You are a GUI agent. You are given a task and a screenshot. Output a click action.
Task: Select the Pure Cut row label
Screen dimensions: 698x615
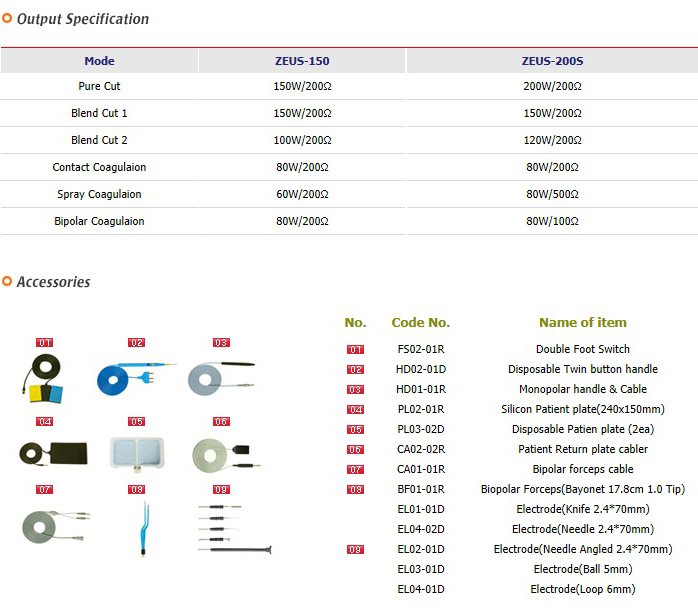(x=99, y=86)
